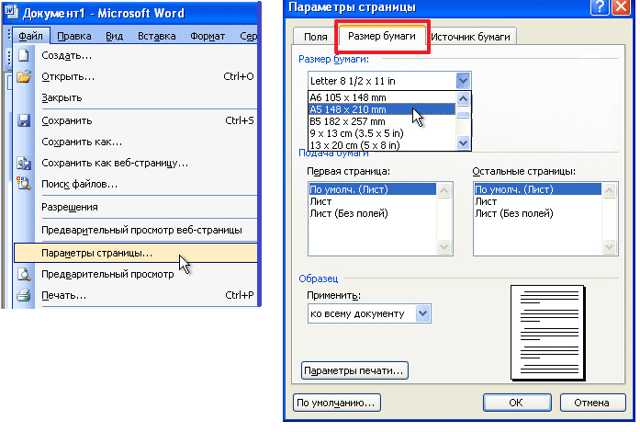This screenshot has width=640, height=432.
Task: Click the Word icon in the title bar
Action: click(11, 12)
